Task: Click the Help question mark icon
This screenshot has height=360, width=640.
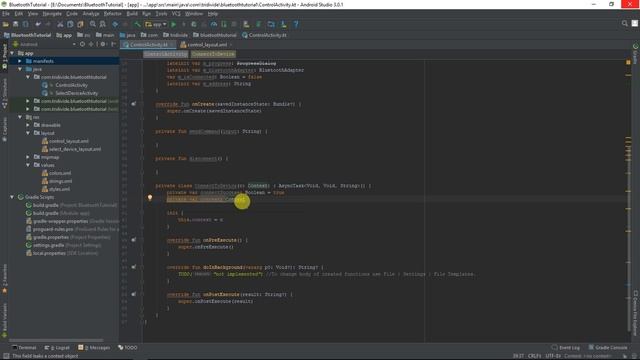Action: [296, 24]
